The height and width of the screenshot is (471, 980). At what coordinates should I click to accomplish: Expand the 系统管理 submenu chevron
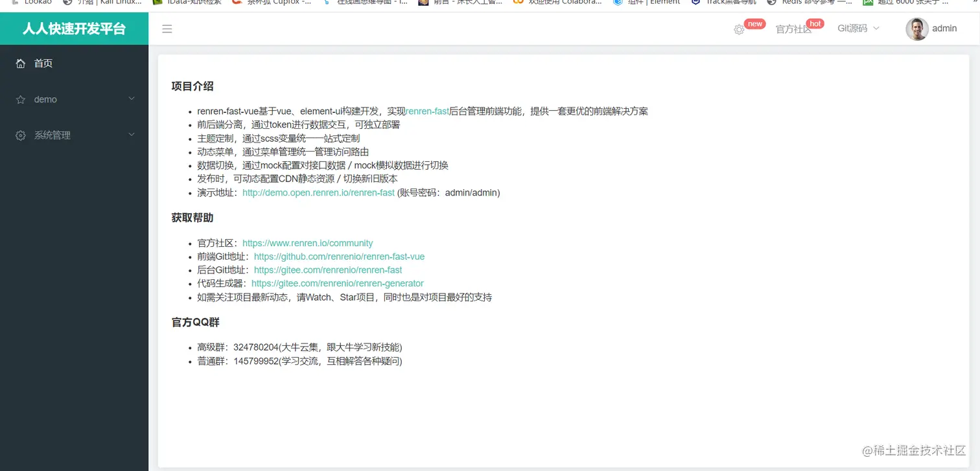click(132, 135)
